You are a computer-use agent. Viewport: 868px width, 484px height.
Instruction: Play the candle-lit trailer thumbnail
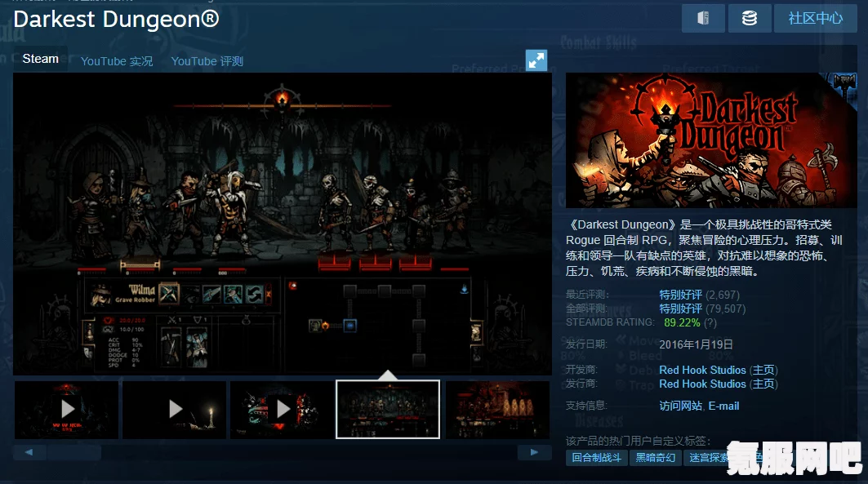coord(175,410)
